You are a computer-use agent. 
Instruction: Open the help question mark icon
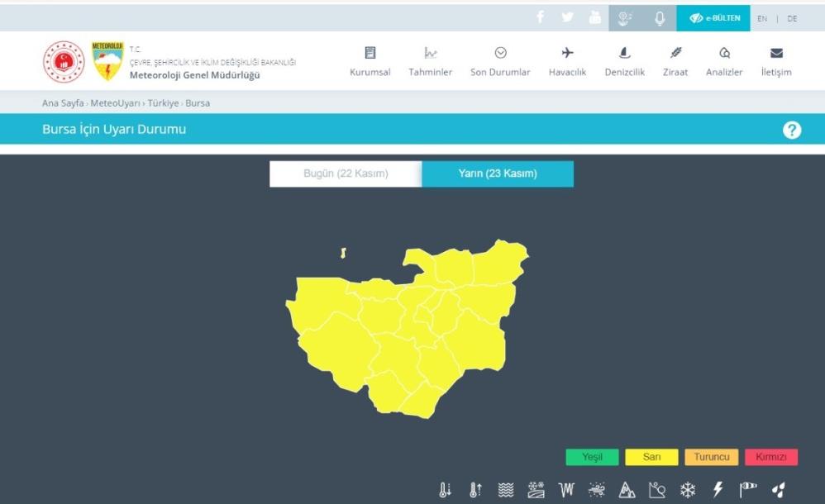pyautogui.click(x=791, y=130)
